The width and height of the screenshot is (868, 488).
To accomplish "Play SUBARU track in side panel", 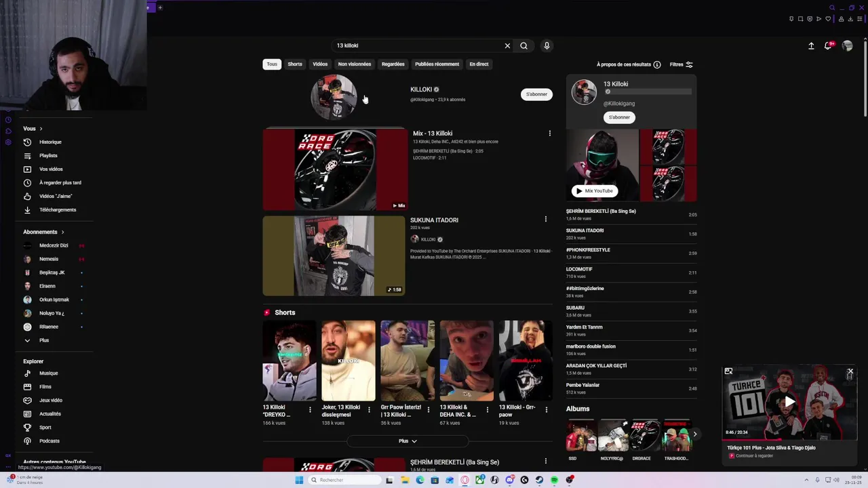I will pos(631,311).
